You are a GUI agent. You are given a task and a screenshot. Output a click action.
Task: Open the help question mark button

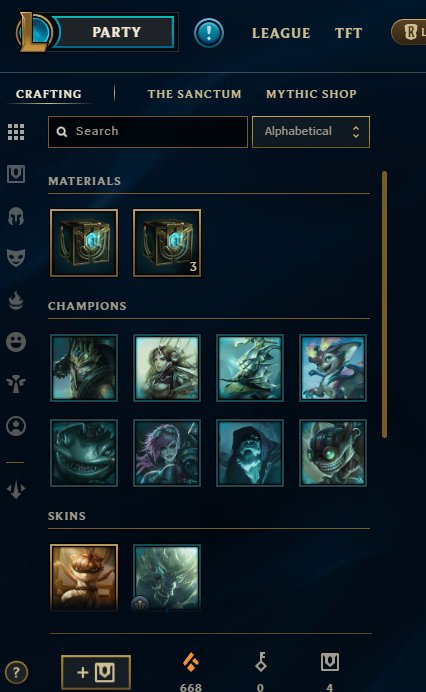pyautogui.click(x=16, y=673)
